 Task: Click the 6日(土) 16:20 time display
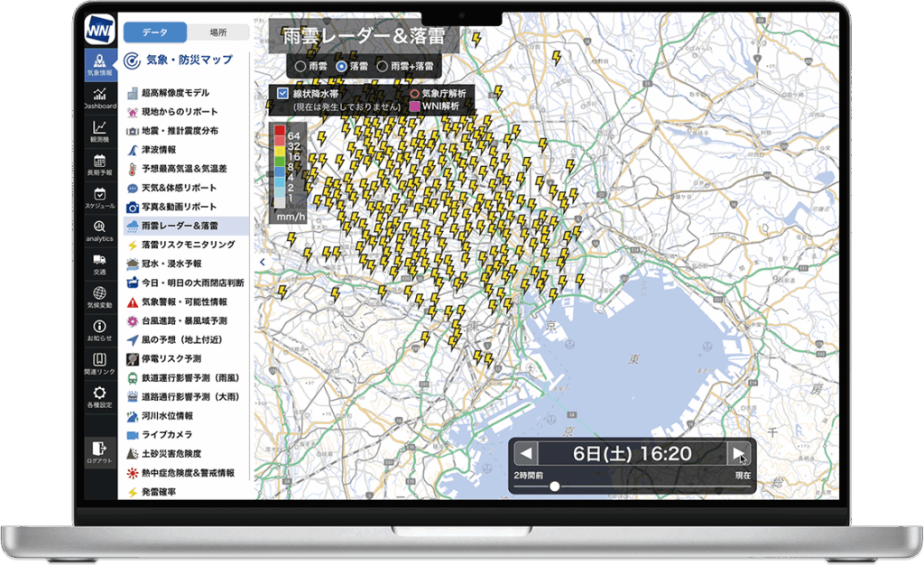pos(633,454)
